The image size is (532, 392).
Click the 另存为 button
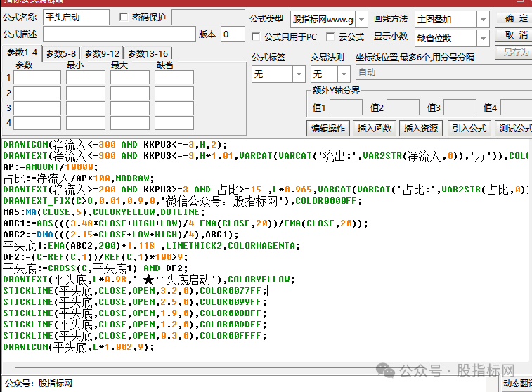point(514,52)
